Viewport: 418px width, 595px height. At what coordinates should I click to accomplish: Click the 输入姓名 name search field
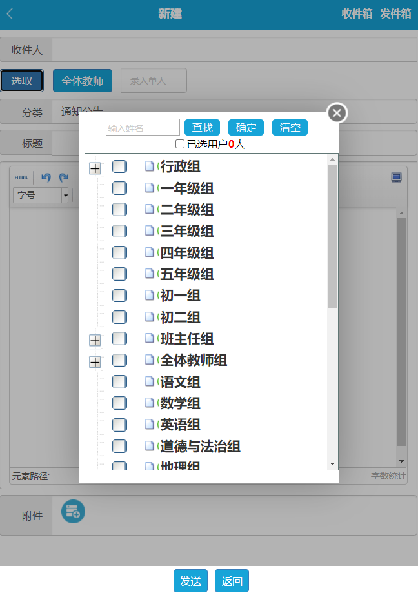143,128
